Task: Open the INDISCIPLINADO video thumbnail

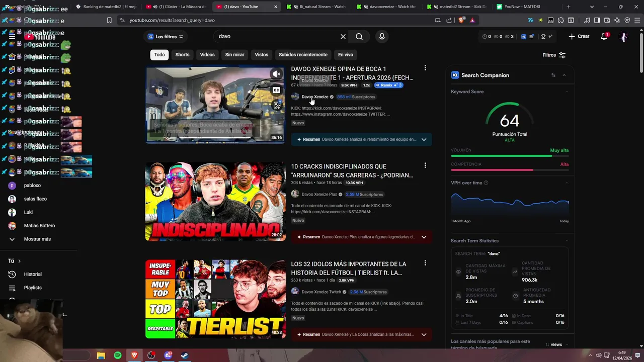Action: tap(215, 202)
